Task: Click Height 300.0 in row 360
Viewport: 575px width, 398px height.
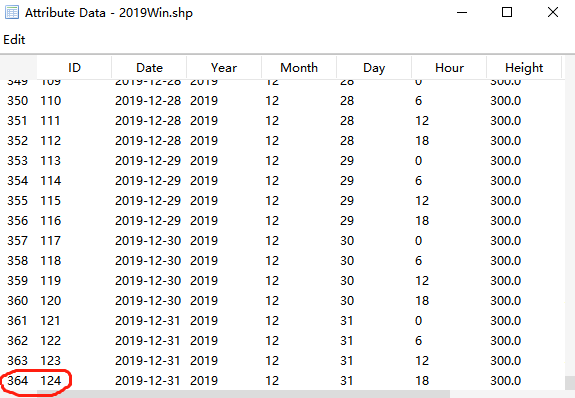Action: 505,300
